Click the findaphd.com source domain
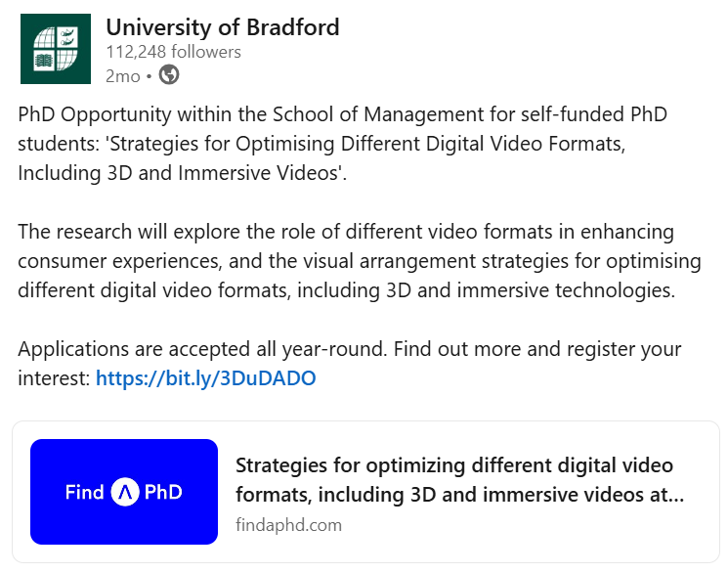728x573 pixels. [x=289, y=525]
